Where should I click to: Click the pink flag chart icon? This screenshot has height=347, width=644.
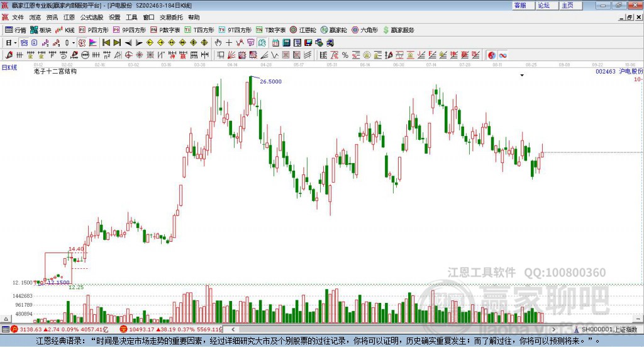(93, 43)
